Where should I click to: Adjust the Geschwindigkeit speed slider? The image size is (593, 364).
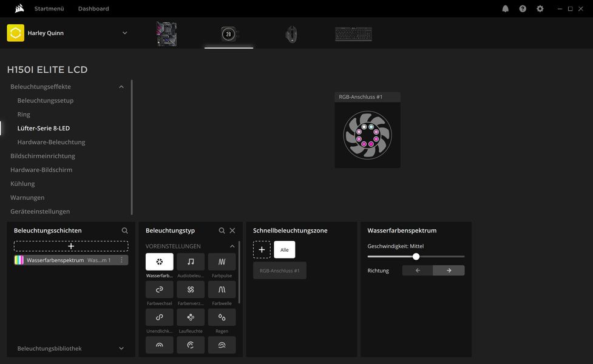click(416, 257)
